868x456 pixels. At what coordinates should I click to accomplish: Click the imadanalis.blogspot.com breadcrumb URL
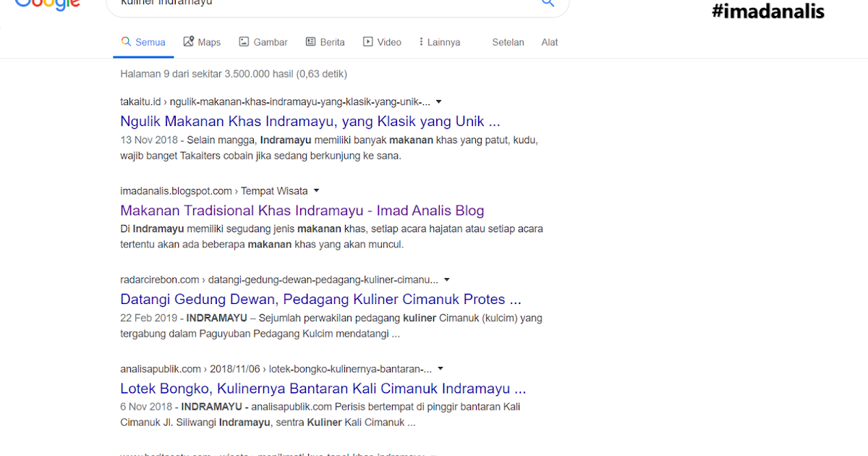214,191
